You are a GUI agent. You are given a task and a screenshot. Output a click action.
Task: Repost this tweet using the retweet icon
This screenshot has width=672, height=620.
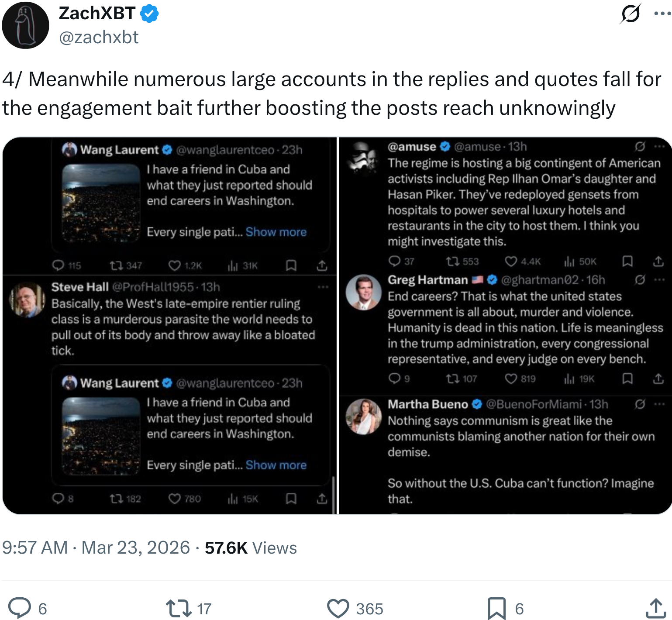coord(178,608)
